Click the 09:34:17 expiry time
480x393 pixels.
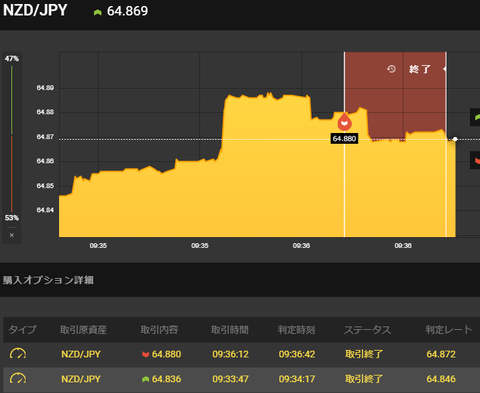click(x=297, y=379)
